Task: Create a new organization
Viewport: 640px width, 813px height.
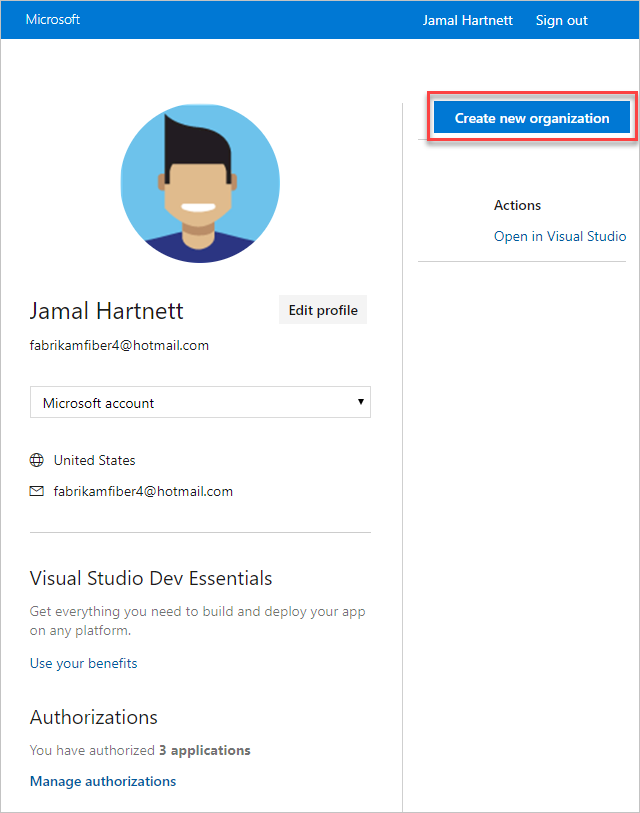Action: [531, 118]
